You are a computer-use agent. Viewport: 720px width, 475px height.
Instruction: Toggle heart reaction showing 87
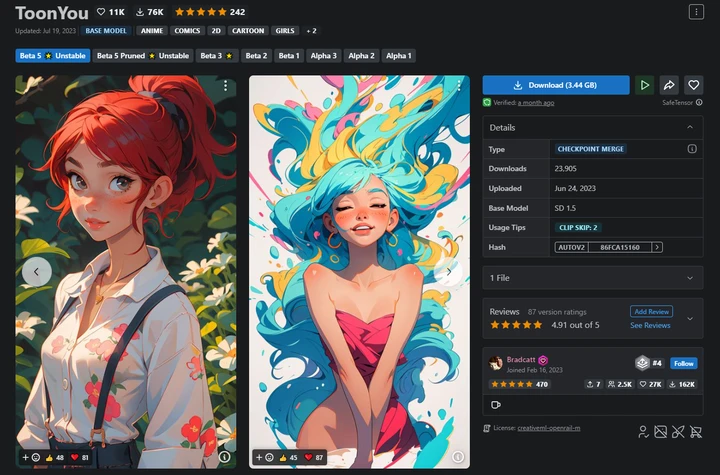[314, 458]
